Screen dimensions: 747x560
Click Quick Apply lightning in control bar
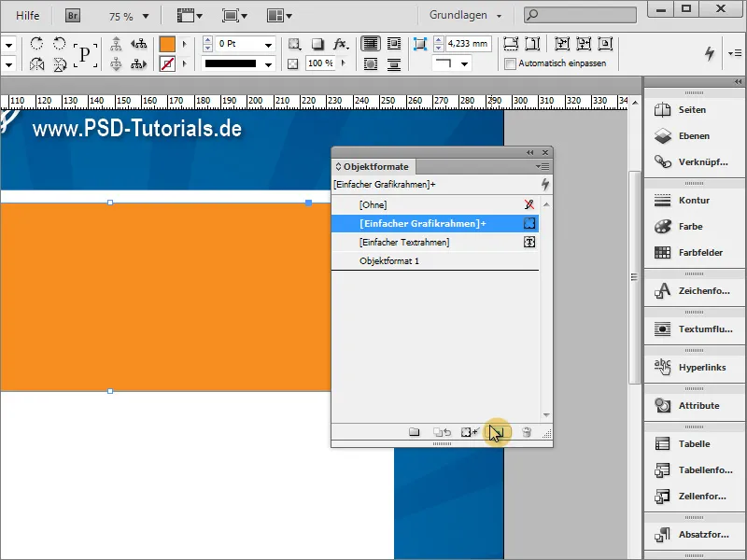point(710,53)
